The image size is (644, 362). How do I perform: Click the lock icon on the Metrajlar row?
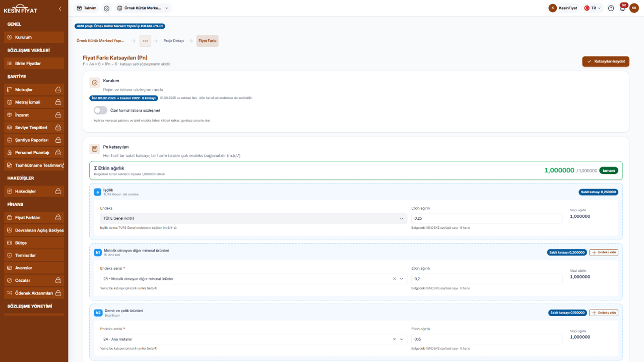click(x=58, y=90)
